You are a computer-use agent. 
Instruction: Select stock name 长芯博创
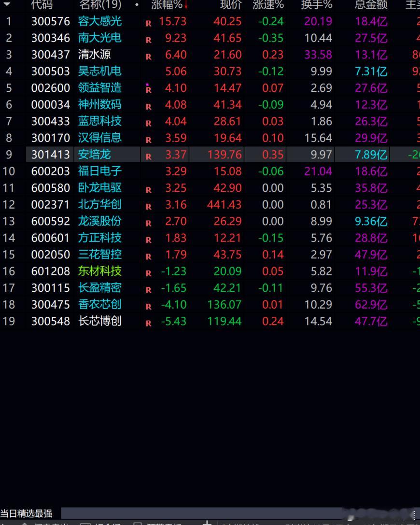(x=100, y=321)
